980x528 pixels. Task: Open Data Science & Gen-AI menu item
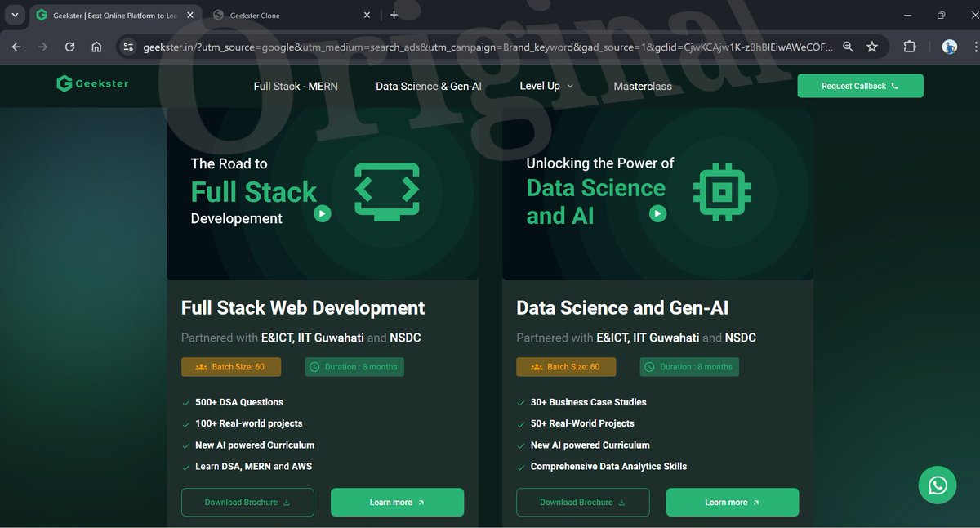(x=429, y=86)
